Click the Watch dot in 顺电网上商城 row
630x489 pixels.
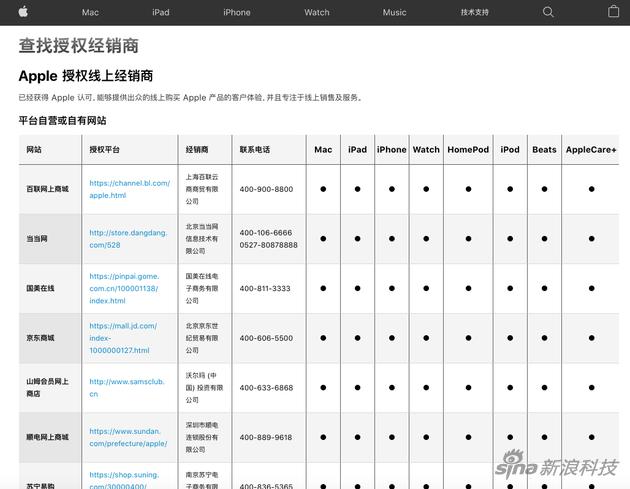point(426,437)
